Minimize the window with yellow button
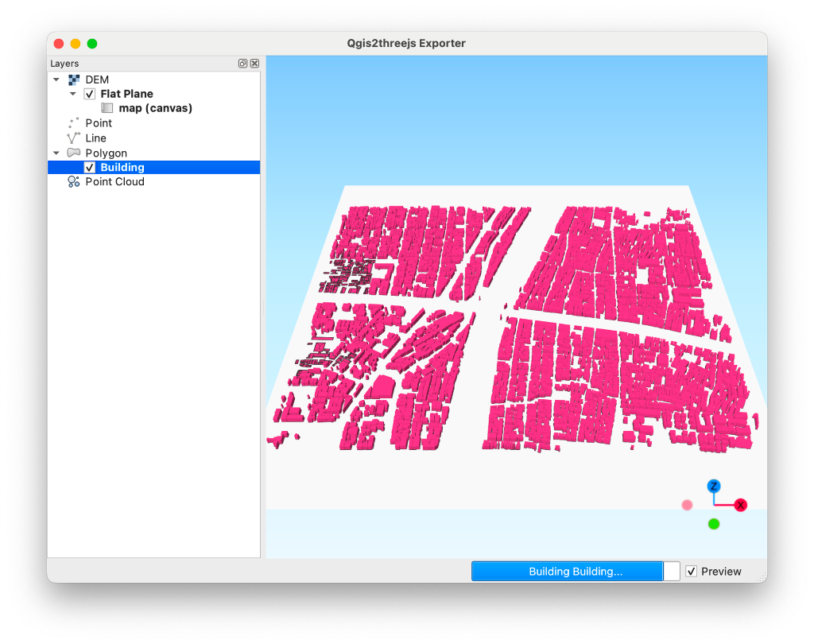The height and width of the screenshot is (644, 814). tap(76, 44)
